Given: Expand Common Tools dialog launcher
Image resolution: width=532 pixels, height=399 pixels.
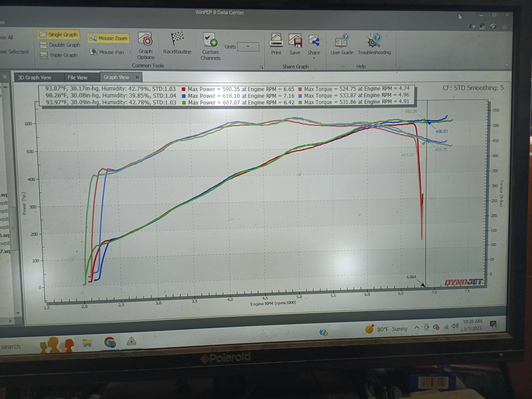Looking at the screenshot, I should [x=262, y=67].
